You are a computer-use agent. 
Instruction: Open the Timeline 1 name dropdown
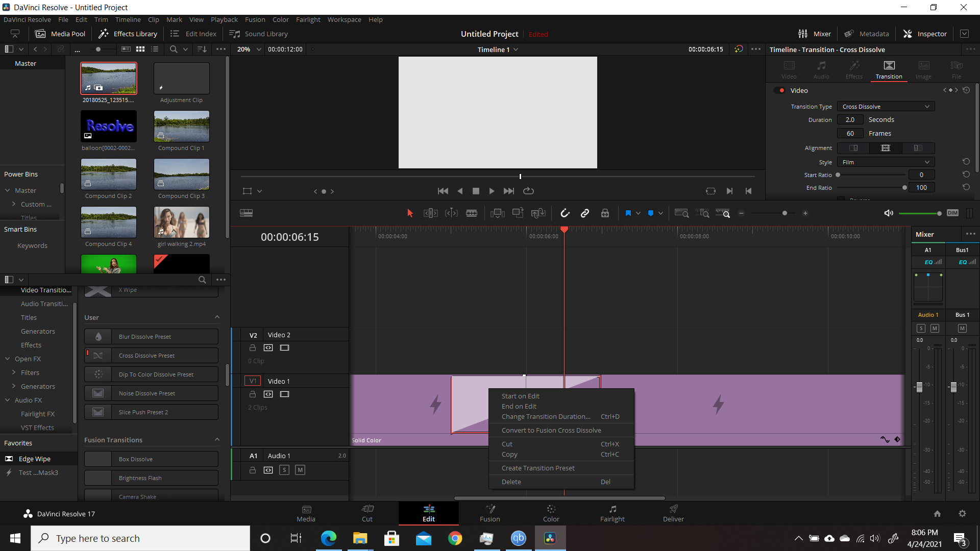coord(498,49)
